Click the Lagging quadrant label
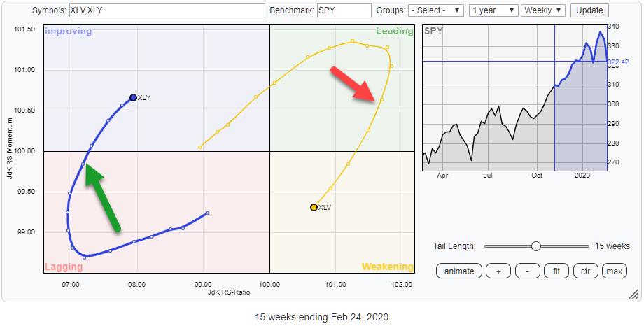The height and width of the screenshot is (326, 644). [x=63, y=267]
